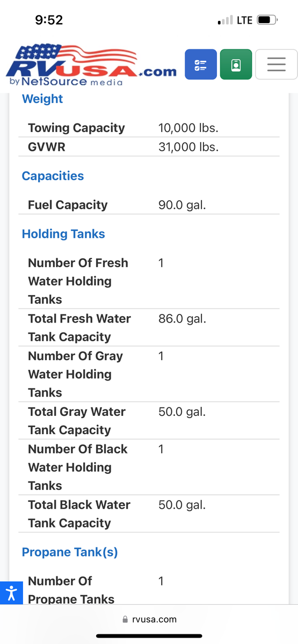
Task: Tap the LTE signal indicator
Action: 244,20
